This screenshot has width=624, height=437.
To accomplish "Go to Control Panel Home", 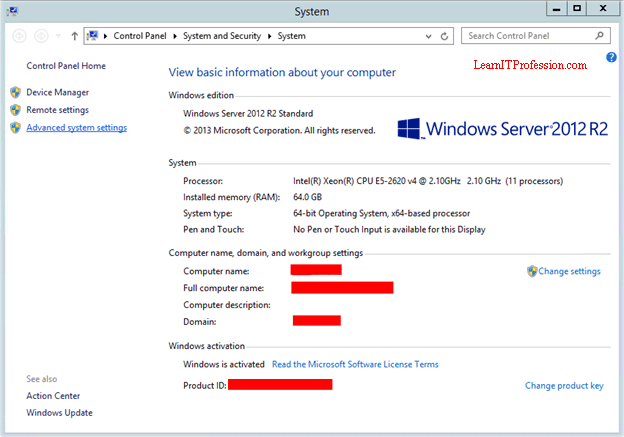I will [x=66, y=66].
